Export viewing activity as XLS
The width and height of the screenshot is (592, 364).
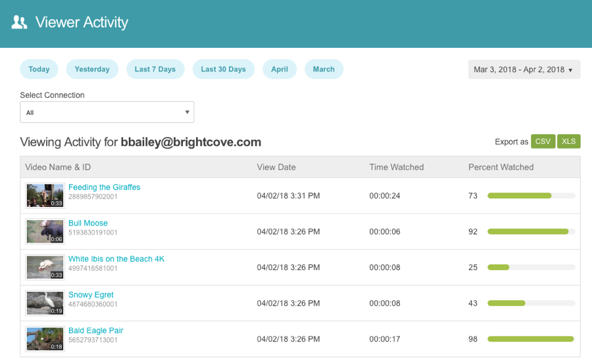click(x=568, y=141)
